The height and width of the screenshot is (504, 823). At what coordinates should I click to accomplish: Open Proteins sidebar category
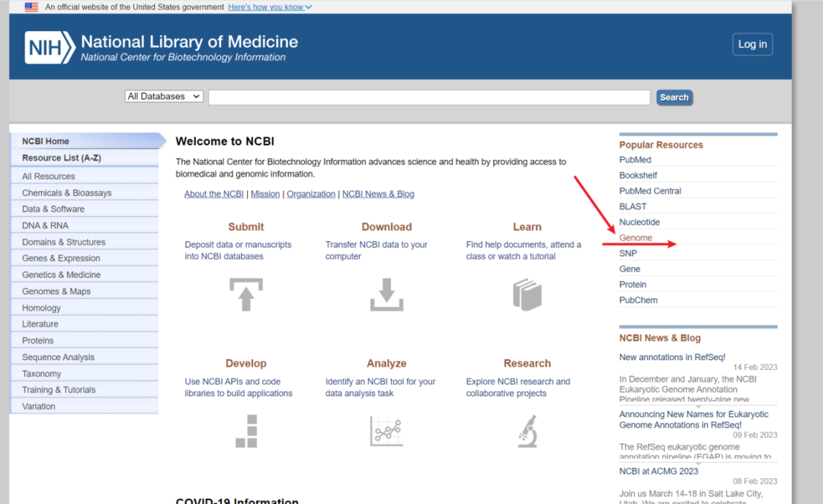85,340
